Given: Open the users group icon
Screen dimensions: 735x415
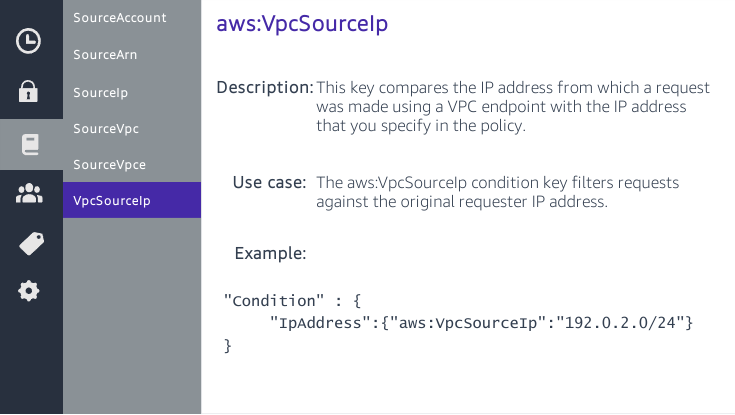Looking at the screenshot, I should [30, 194].
